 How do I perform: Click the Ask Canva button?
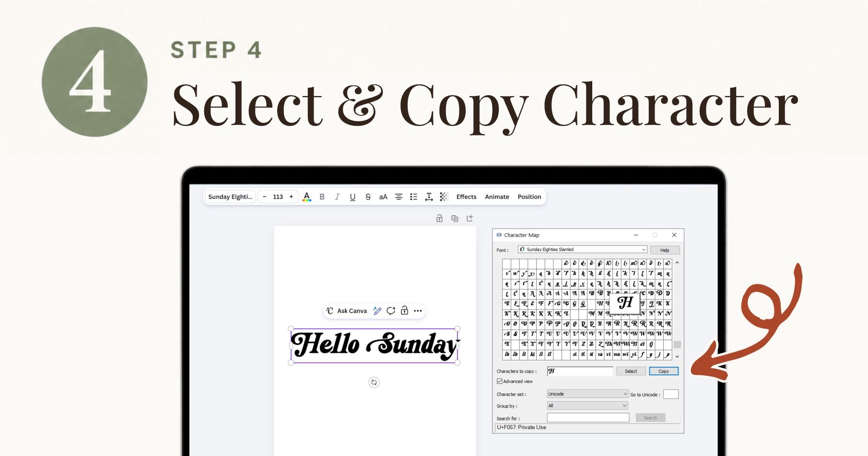pyautogui.click(x=347, y=311)
